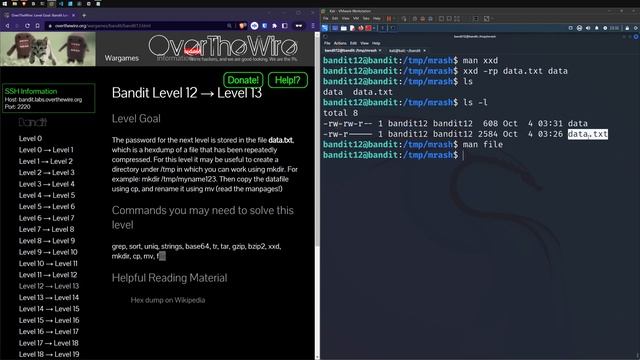This screenshot has width=640, height=360.
Task: Click the green Donate! button
Action: 243,80
